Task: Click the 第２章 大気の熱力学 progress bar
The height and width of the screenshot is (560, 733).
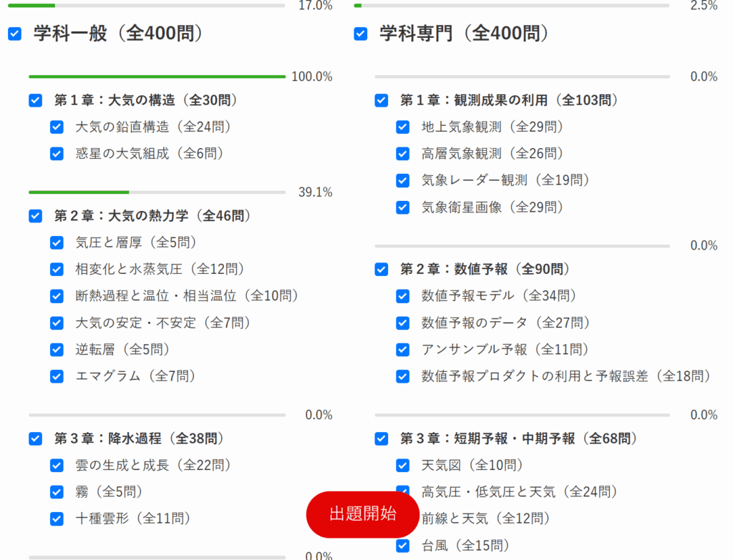Action: pyautogui.click(x=157, y=192)
